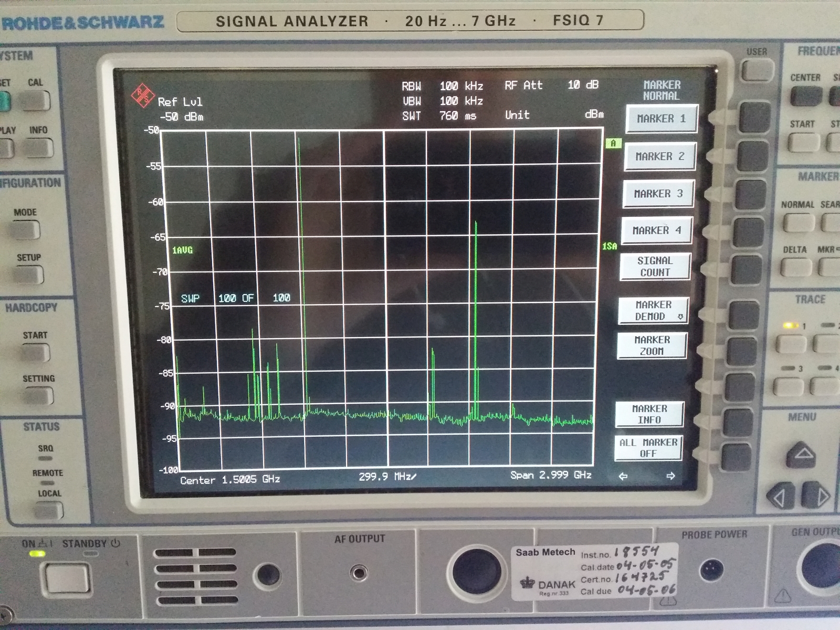Push the STATUS LOCAL key
This screenshot has height=630, width=840.
tap(49, 510)
